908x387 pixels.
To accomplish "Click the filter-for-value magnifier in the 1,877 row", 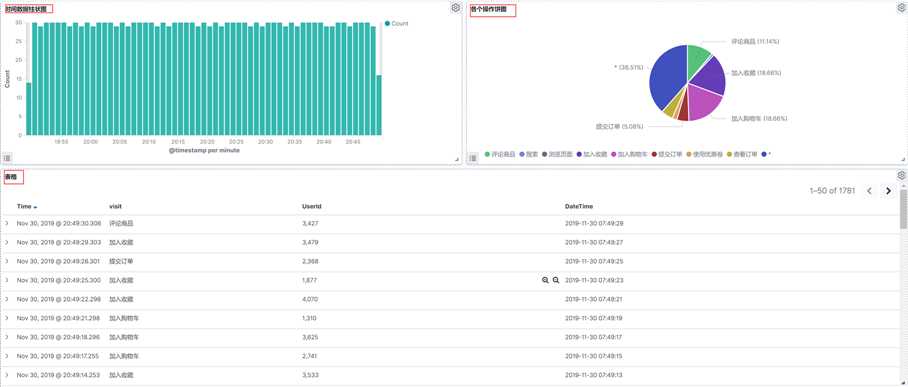I will coord(545,280).
